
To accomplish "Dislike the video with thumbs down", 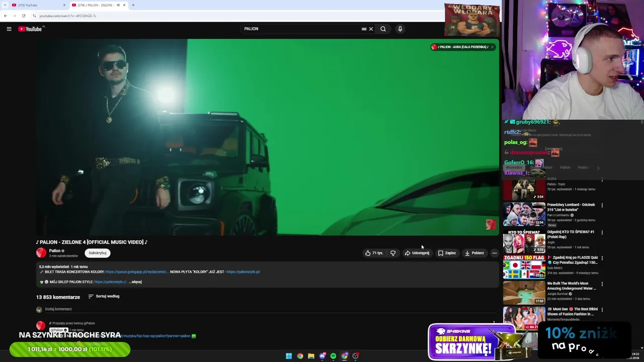I will coord(393,253).
